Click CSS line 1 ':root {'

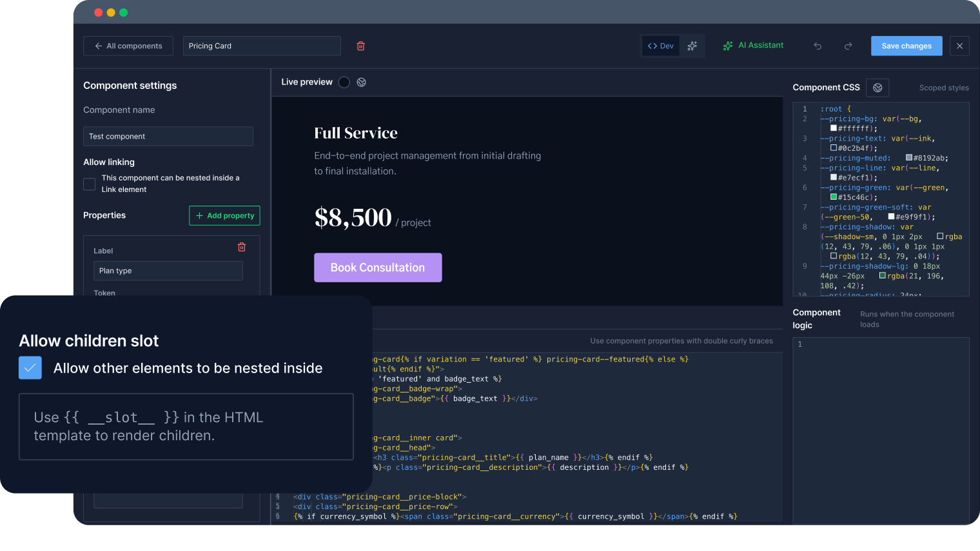(836, 109)
